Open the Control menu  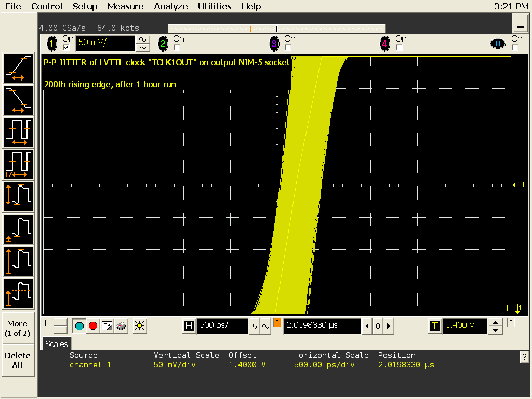click(x=47, y=6)
